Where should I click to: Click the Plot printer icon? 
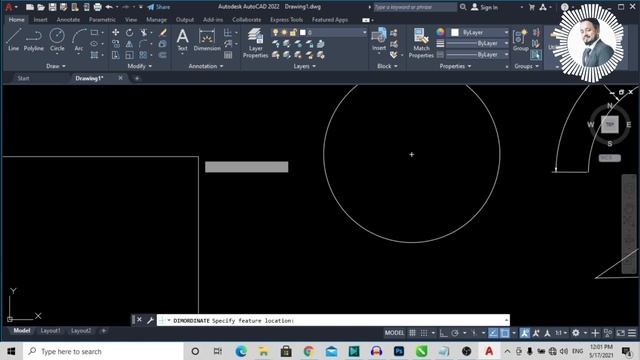coord(98,7)
